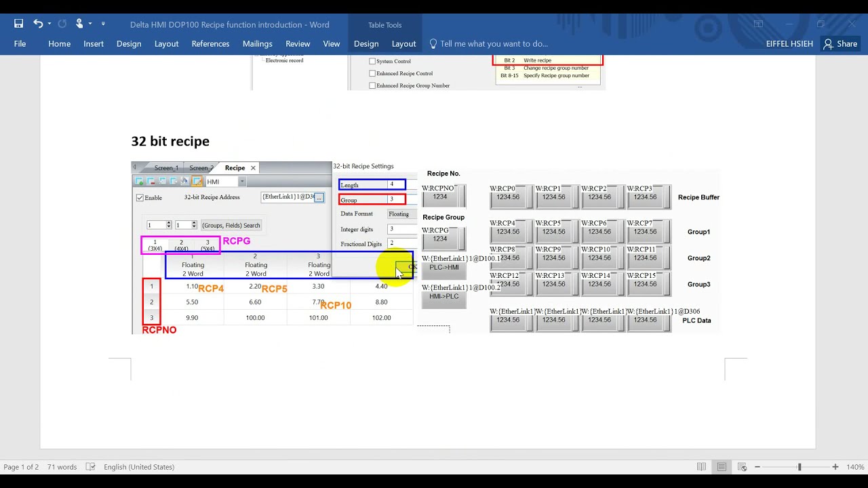Switch to Web Layout view icon
Image resolution: width=868 pixels, height=488 pixels.
click(x=742, y=467)
